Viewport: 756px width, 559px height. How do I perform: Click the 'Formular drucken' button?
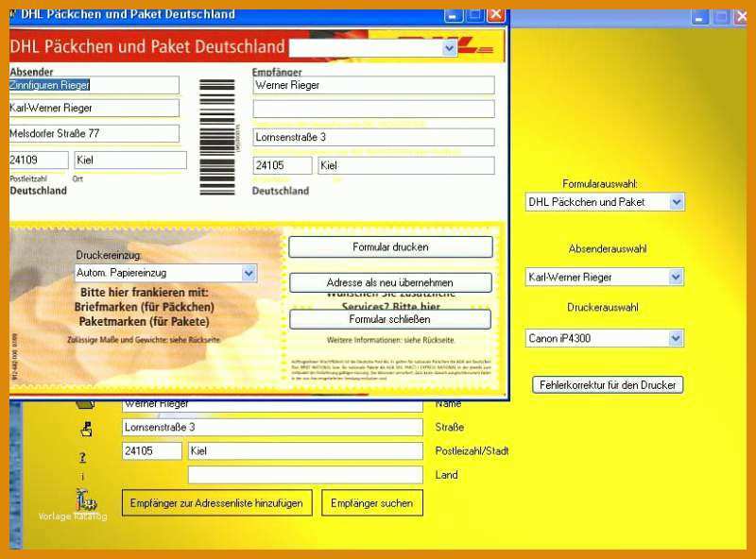coord(390,247)
